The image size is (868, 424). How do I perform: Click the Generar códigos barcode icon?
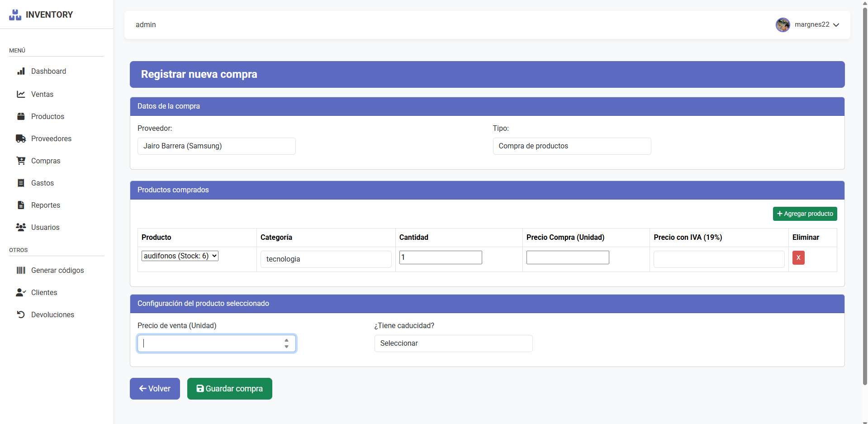(x=21, y=270)
